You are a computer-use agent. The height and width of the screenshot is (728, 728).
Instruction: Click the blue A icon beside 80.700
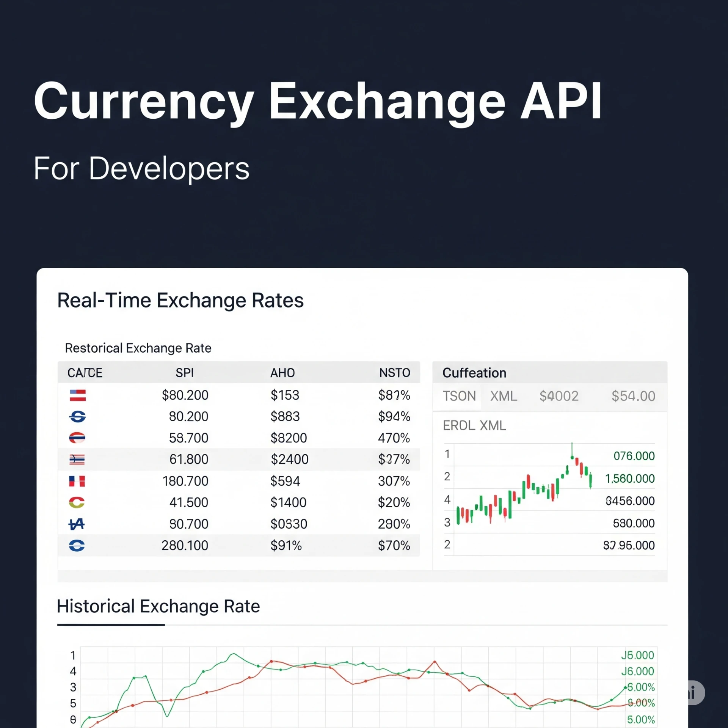[77, 524]
